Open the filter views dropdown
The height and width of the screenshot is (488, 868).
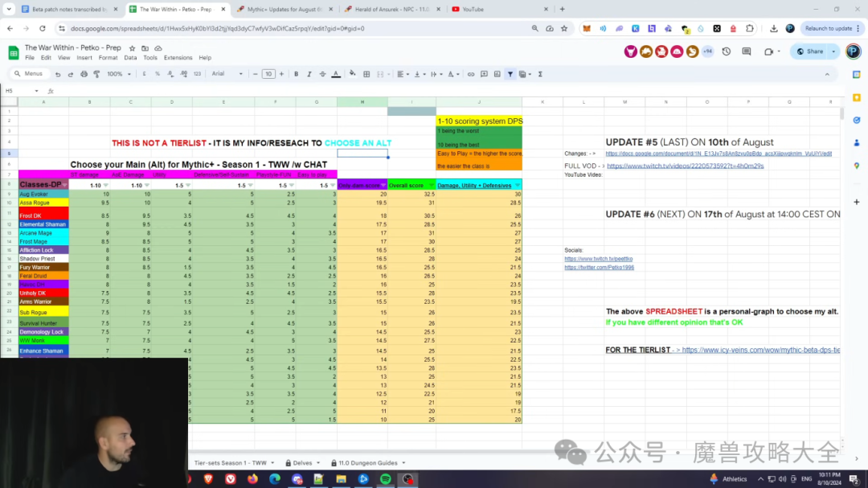[x=525, y=74]
